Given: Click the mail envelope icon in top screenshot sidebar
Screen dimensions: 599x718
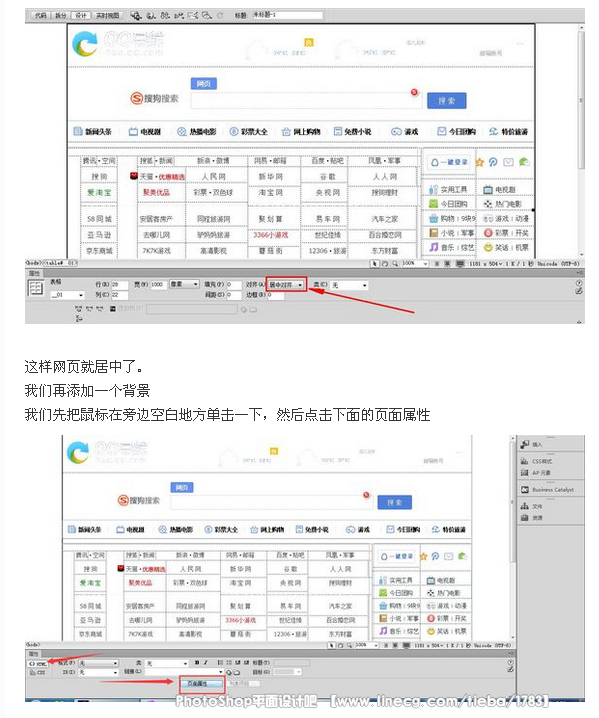Looking at the screenshot, I should 508,162.
